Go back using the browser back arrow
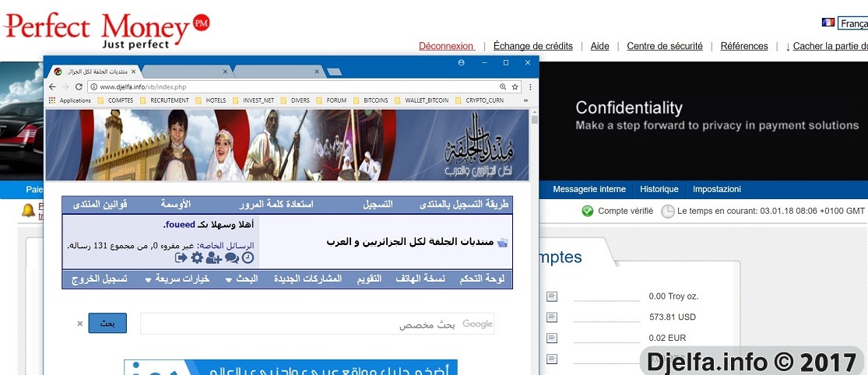 52,87
